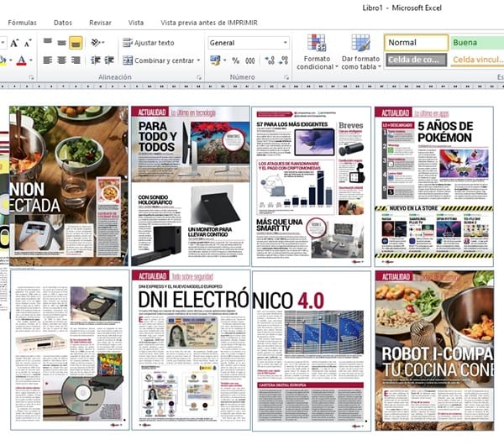Open the font group dialog launcher
This screenshot has height=445, width=504.
[x=32, y=77]
